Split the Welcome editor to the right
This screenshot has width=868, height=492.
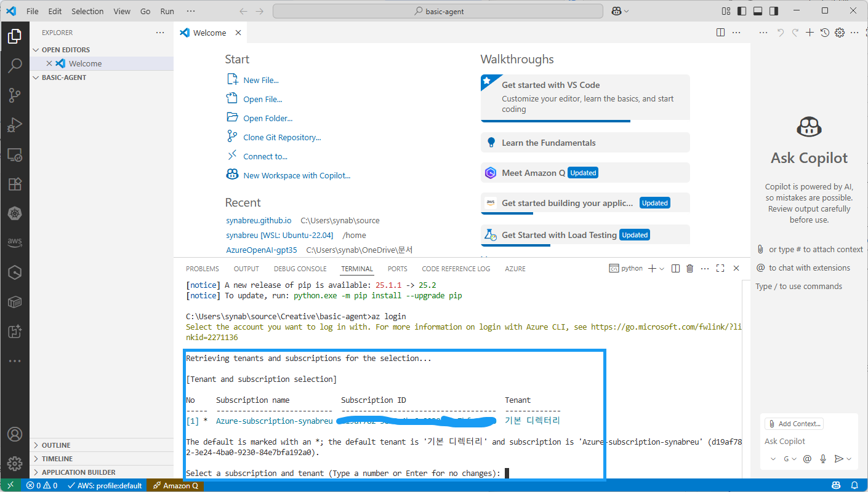click(720, 33)
